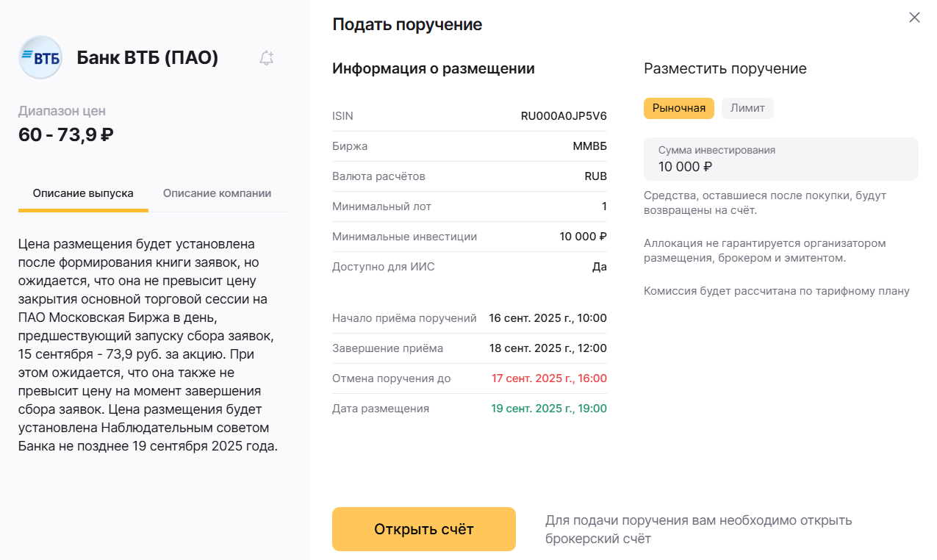Switch to the Описание выпуска tab
937x560 pixels.
83,193
